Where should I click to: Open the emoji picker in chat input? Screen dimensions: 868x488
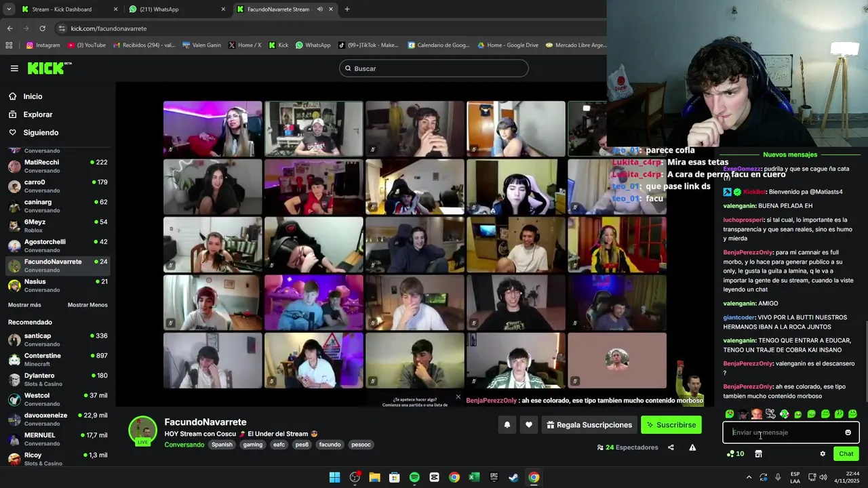point(848,432)
